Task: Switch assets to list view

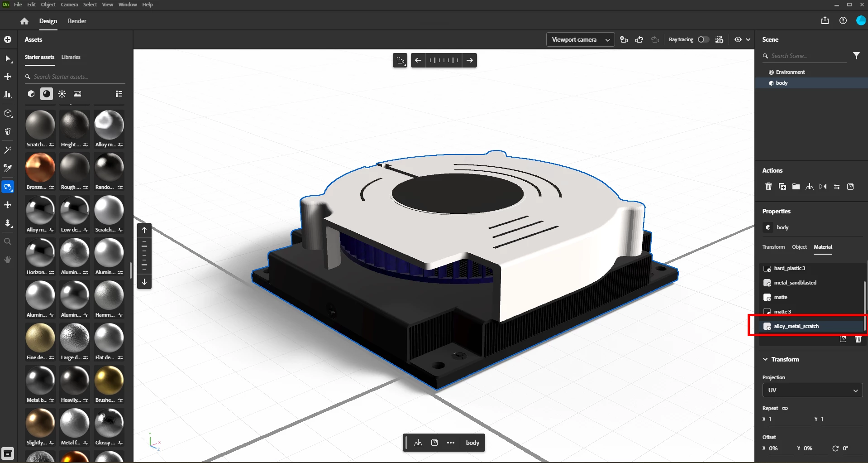Action: (x=119, y=94)
